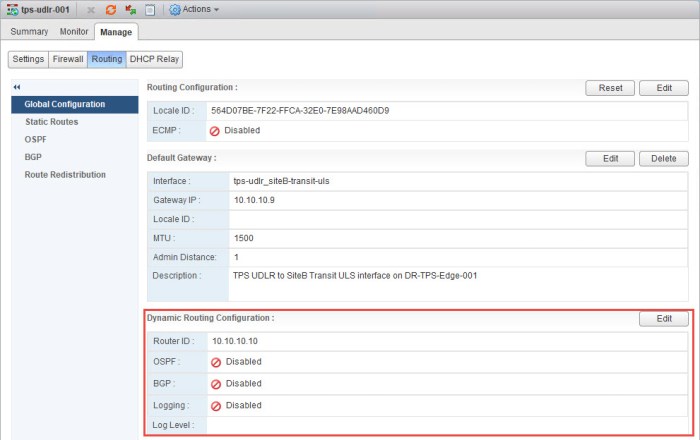700x440 pixels.
Task: Click the Actions gear icon
Action: [175, 9]
